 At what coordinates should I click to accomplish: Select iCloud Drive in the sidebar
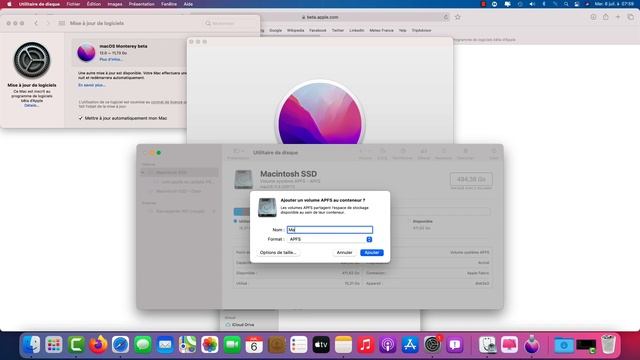(240, 325)
